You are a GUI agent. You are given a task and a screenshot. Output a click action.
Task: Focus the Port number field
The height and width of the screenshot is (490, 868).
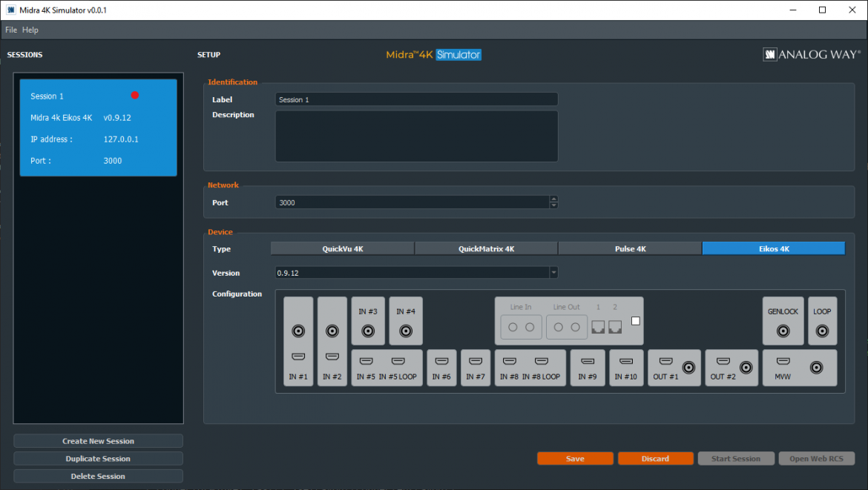coord(412,202)
